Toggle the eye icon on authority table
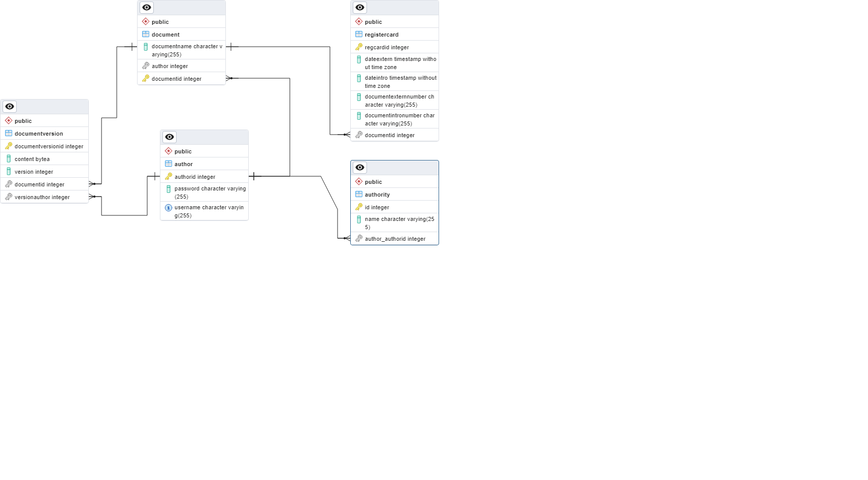 [x=360, y=168]
